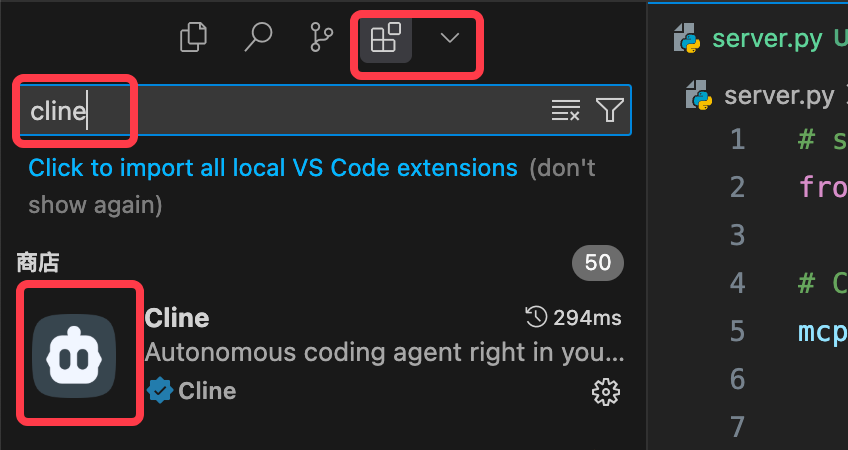The height and width of the screenshot is (450, 848).
Task: Clear the extensions search results
Action: (566, 110)
